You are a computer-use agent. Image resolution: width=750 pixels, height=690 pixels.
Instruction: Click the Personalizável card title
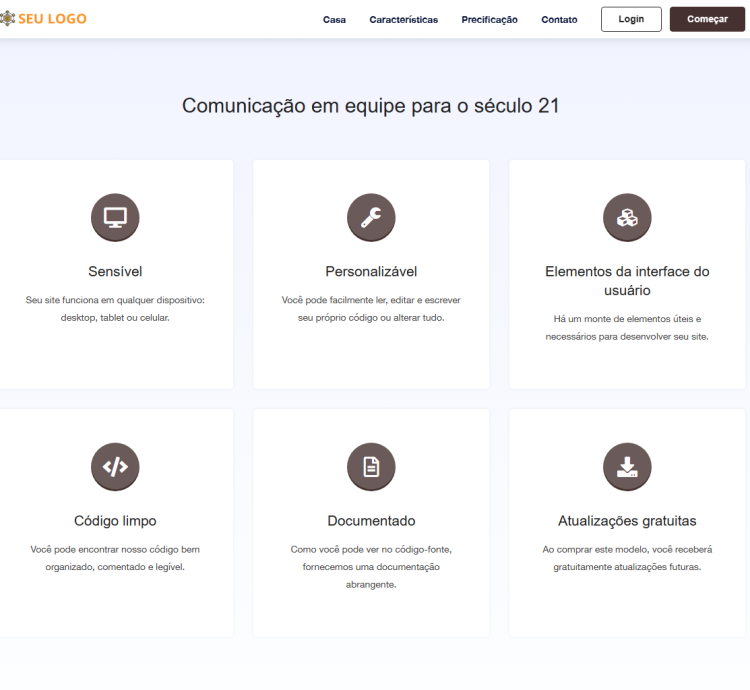[371, 271]
